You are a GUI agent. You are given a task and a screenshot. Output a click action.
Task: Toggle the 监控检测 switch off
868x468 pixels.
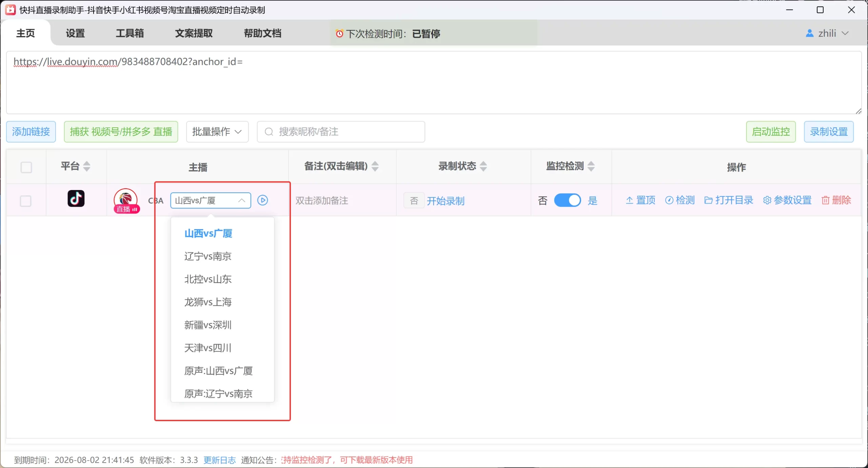point(567,200)
